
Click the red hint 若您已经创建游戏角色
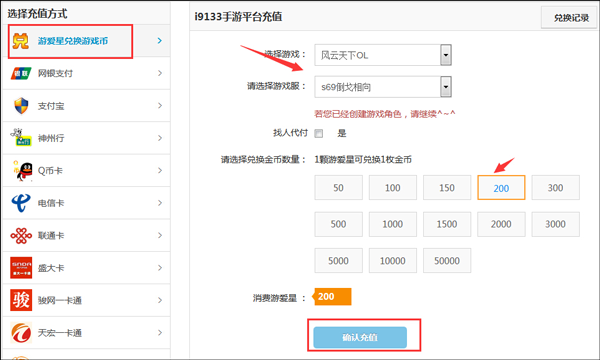click(385, 114)
